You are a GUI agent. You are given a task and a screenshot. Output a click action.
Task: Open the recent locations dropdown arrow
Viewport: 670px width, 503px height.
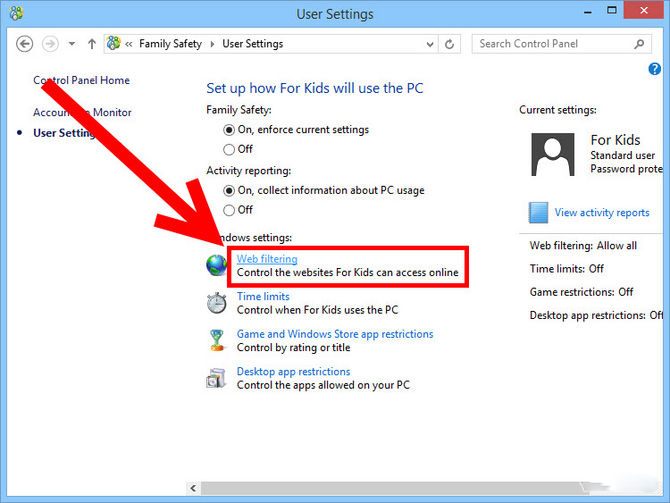tap(72, 44)
